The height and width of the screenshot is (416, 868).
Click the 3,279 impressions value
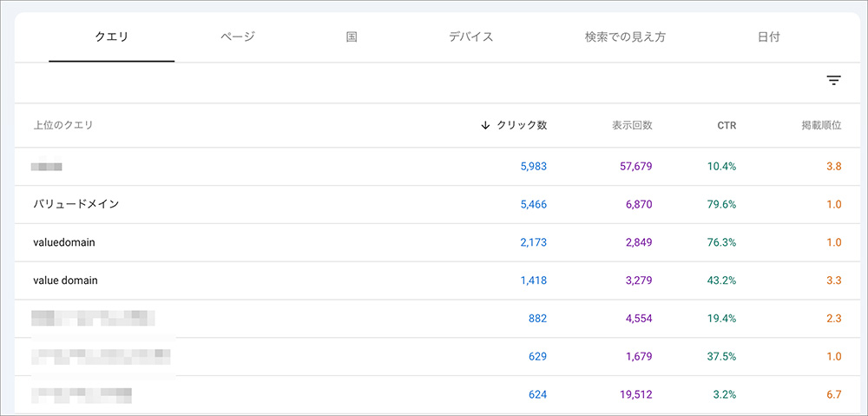(x=639, y=281)
